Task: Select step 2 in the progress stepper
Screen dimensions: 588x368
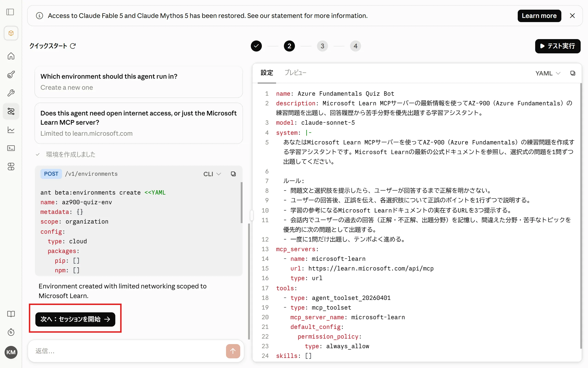Action: (289, 46)
